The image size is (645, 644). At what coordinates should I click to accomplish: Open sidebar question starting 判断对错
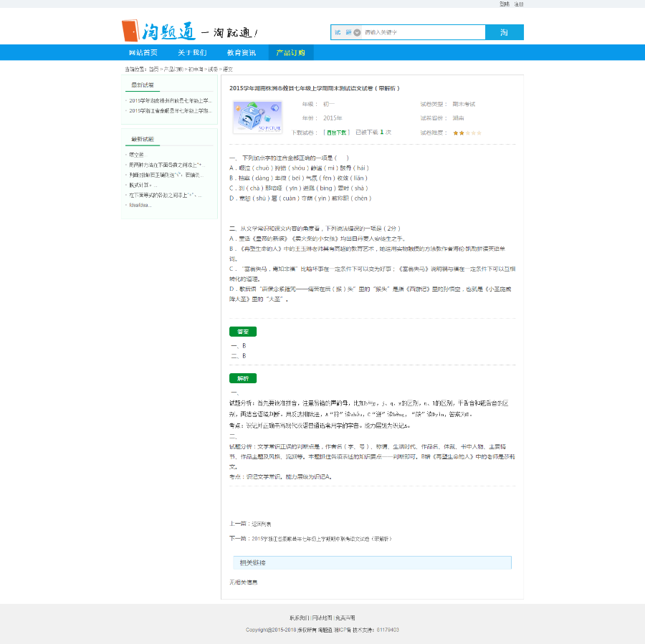[166, 176]
